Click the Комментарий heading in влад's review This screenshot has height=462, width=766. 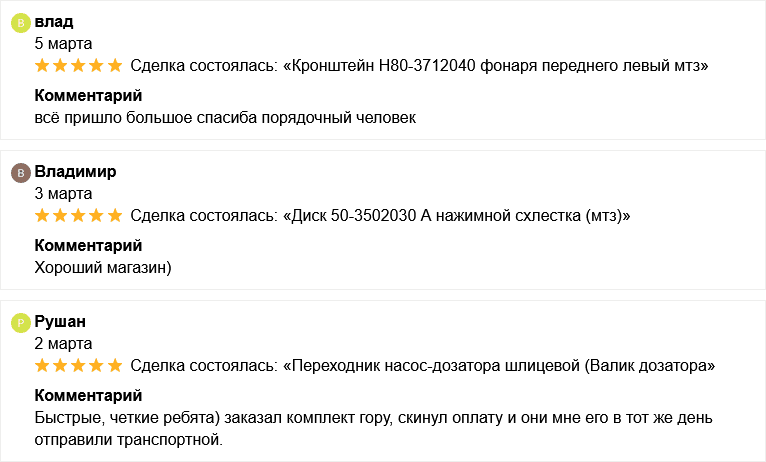tap(88, 96)
